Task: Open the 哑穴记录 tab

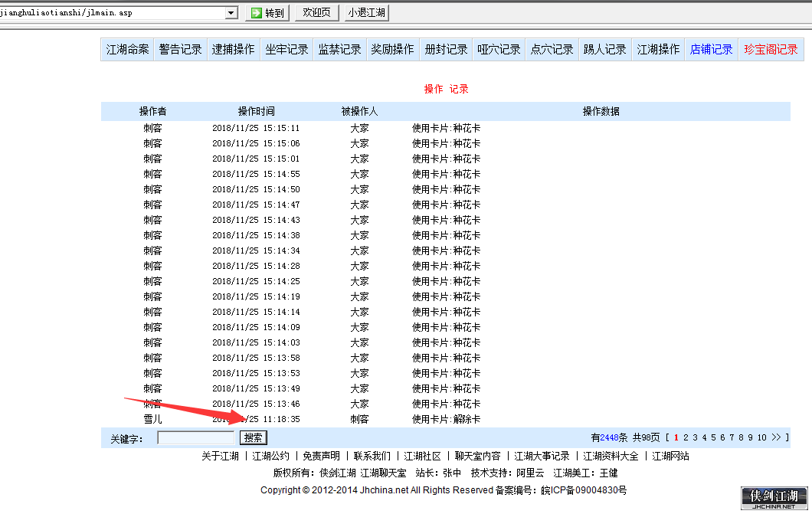Action: click(x=499, y=50)
